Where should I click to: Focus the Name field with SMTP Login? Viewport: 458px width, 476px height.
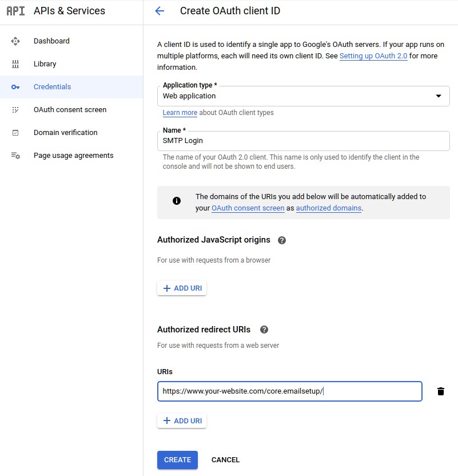303,141
